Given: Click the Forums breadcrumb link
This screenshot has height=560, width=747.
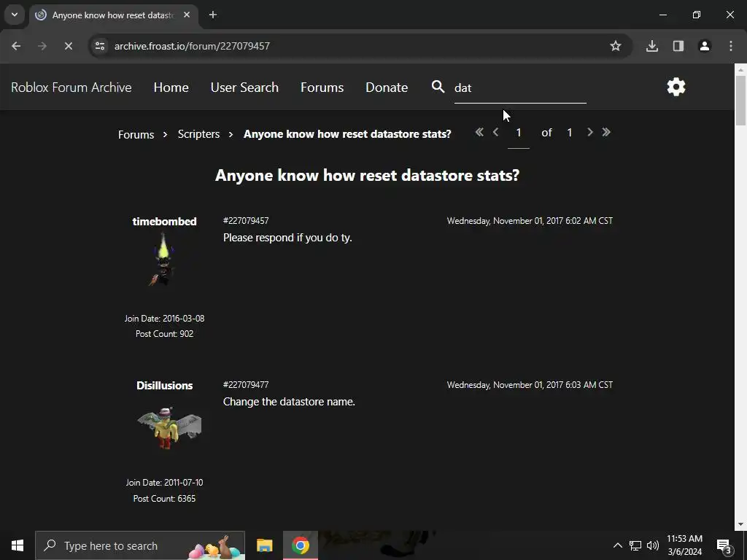Looking at the screenshot, I should point(136,135).
